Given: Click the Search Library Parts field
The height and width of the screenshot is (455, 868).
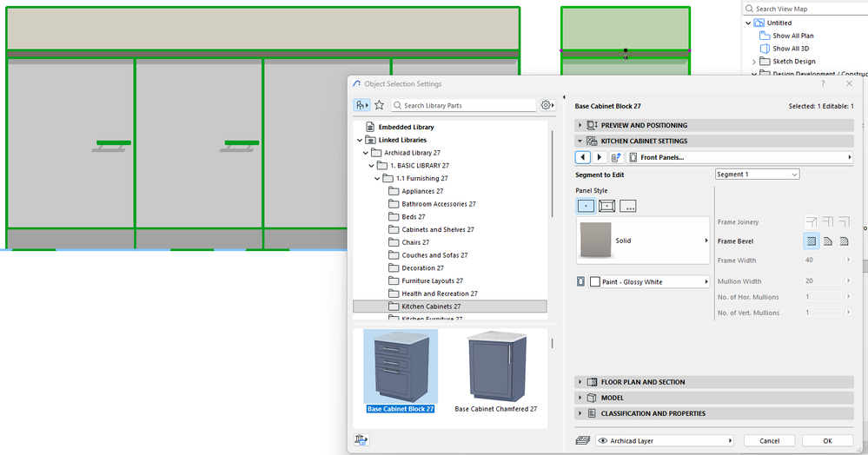Looking at the screenshot, I should pyautogui.click(x=463, y=105).
